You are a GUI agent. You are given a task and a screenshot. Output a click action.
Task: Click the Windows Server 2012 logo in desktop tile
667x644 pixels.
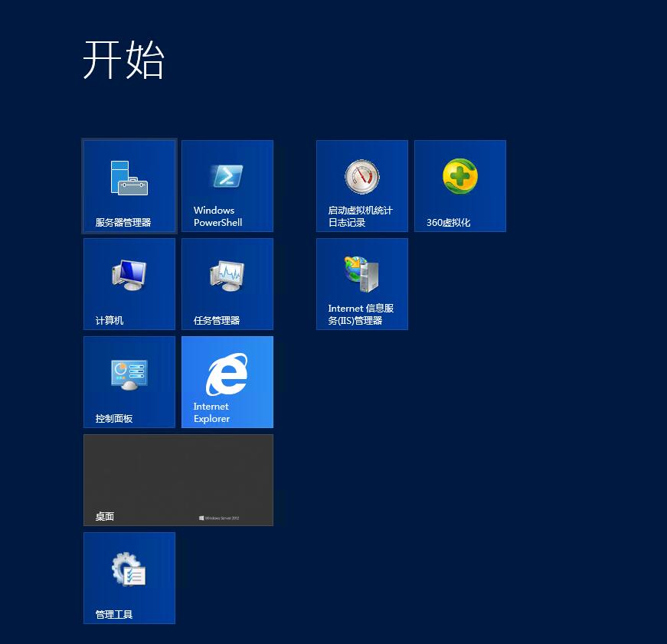coord(219,518)
